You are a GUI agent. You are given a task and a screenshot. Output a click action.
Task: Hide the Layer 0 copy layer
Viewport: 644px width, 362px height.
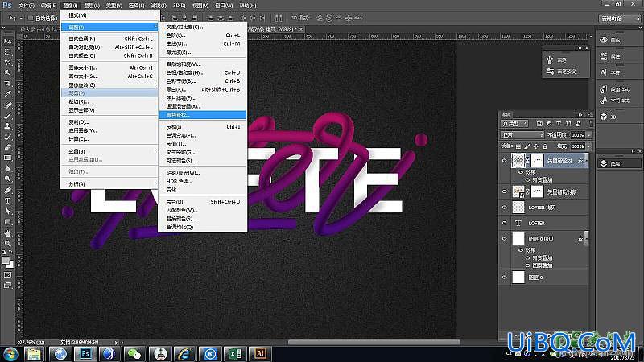click(505, 238)
